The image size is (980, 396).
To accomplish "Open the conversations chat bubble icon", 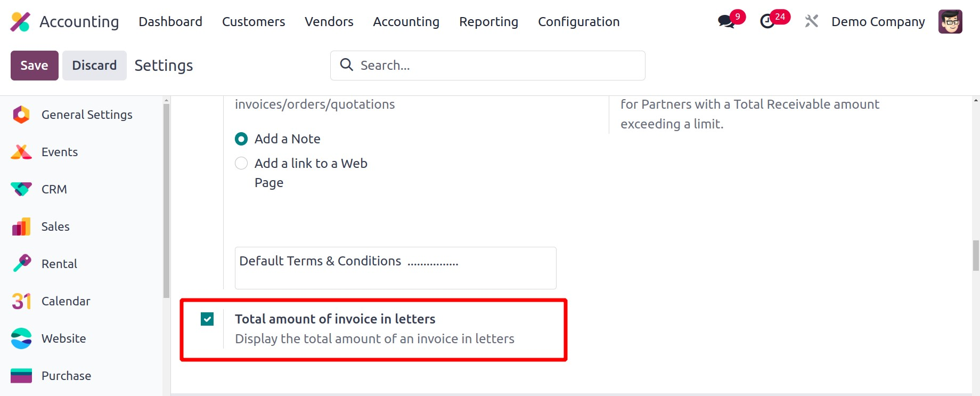I will click(725, 22).
